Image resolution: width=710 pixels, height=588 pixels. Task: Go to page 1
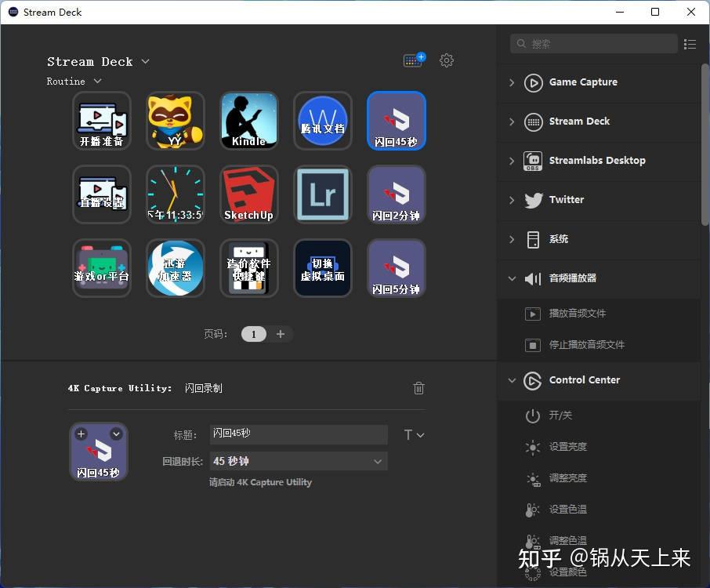tap(254, 334)
